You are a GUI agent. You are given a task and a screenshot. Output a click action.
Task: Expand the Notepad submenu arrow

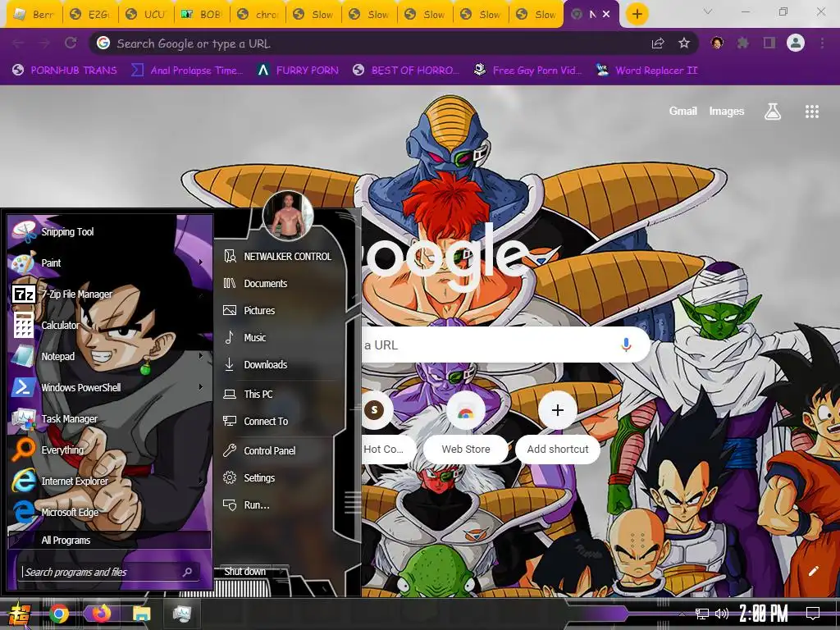coord(201,356)
